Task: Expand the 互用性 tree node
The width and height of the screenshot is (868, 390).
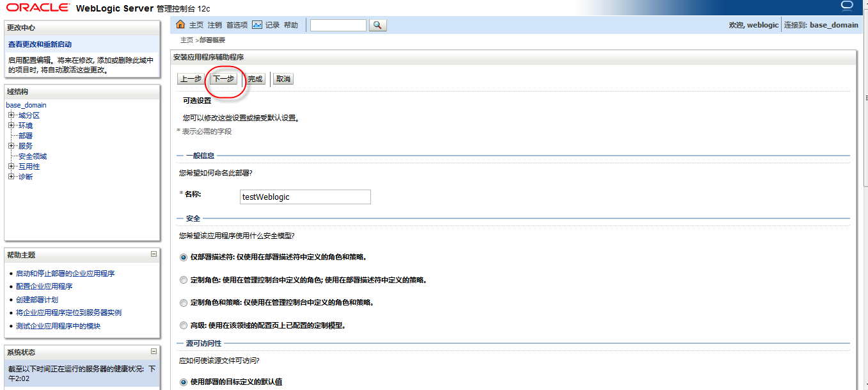Action: (x=12, y=167)
